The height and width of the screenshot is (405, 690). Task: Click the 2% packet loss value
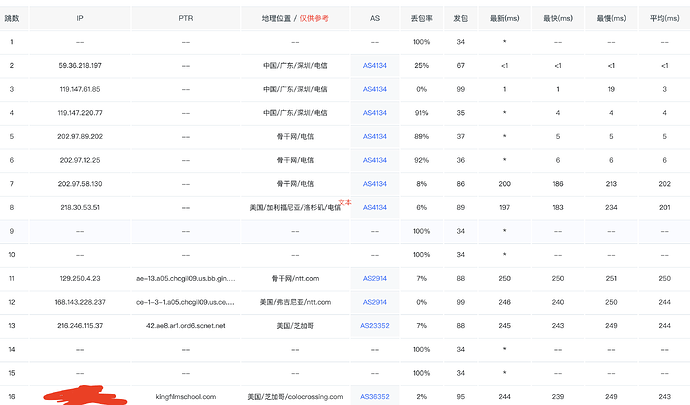click(422, 397)
